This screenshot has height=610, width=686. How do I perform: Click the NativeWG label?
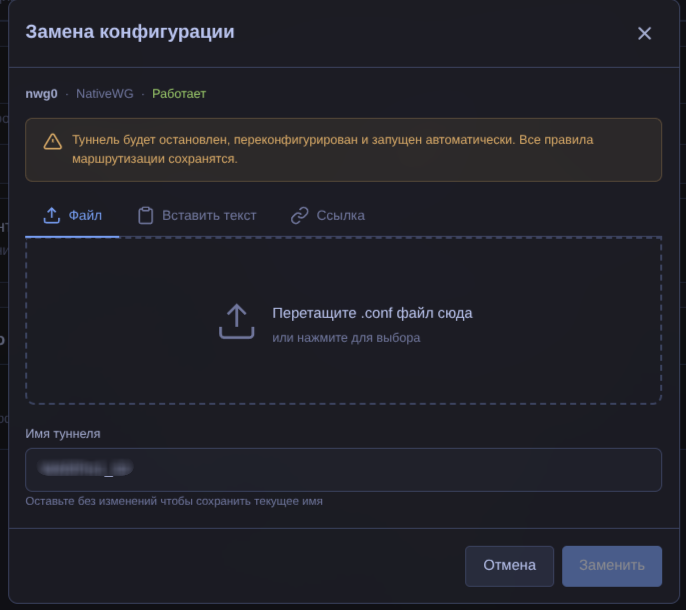(105, 94)
